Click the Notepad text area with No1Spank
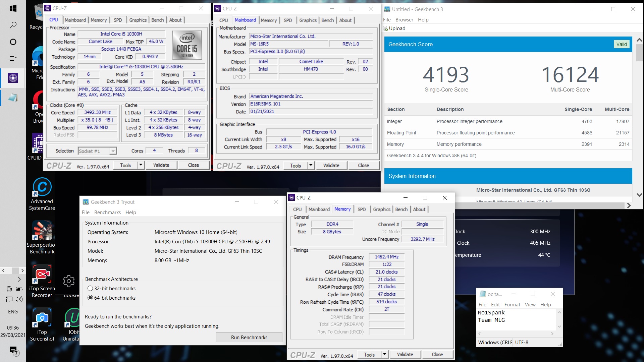644x362 pixels. coord(517,319)
